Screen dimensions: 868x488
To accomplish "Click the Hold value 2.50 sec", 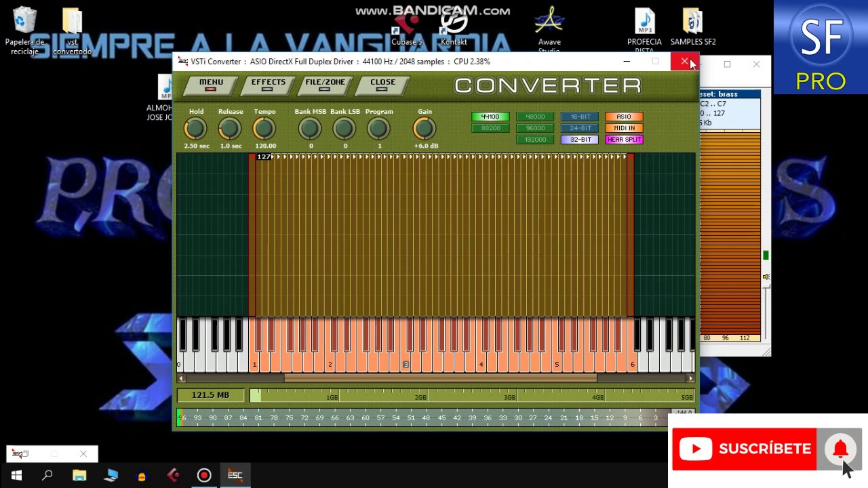I will (197, 146).
